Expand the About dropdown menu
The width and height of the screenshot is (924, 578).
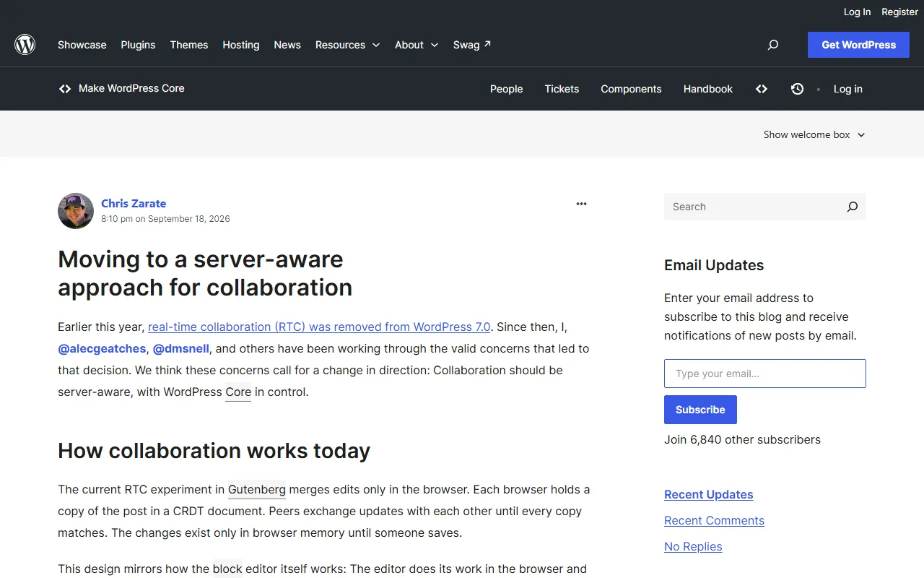pyautogui.click(x=417, y=45)
